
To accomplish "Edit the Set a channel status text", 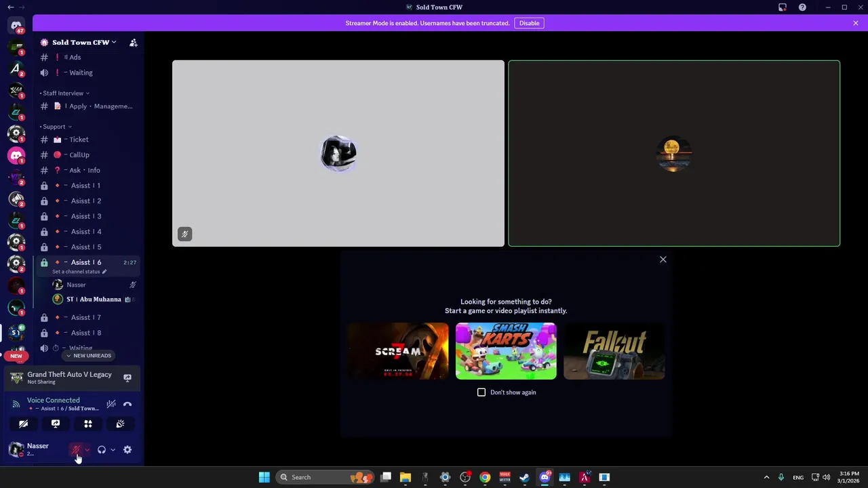I will pos(79,272).
